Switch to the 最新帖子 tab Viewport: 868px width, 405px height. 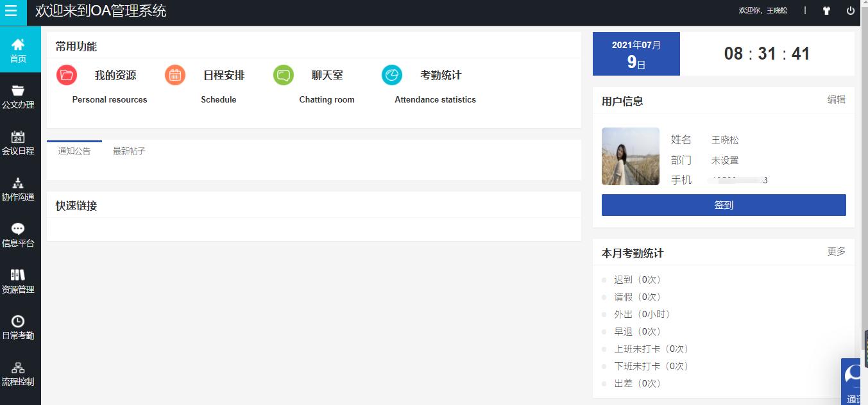point(129,151)
